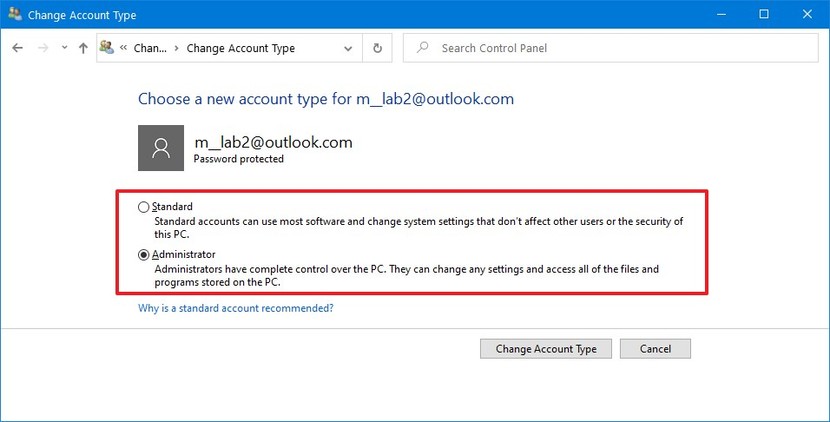Expand the breadcrumb arrow after 'Chan...'

click(177, 48)
